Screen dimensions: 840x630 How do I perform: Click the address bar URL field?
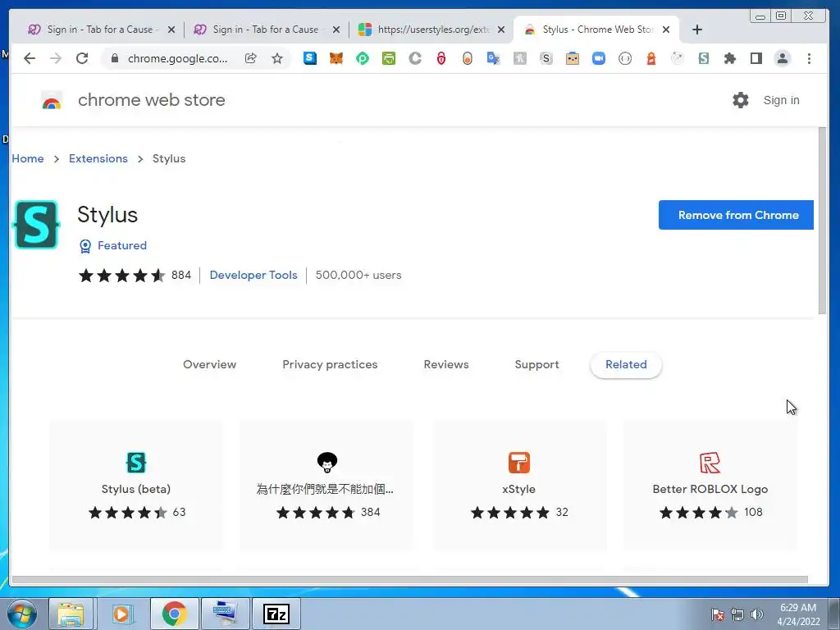pos(177,58)
